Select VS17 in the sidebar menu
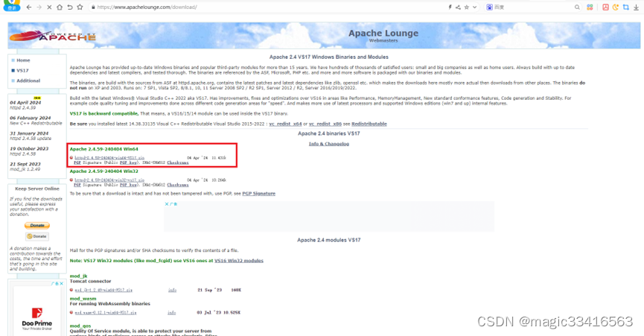 [22, 71]
